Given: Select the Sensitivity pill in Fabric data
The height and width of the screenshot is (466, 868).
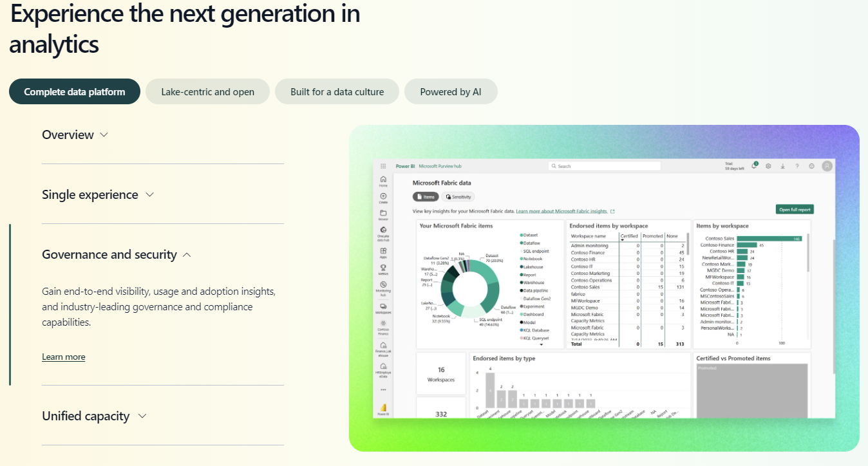Looking at the screenshot, I should [x=458, y=197].
